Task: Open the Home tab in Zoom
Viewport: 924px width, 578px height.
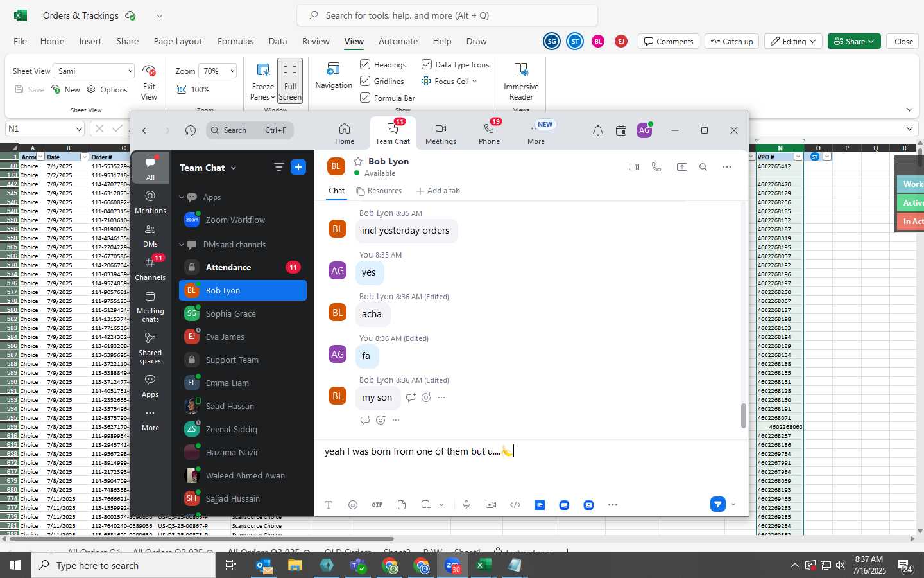Action: pyautogui.click(x=344, y=134)
